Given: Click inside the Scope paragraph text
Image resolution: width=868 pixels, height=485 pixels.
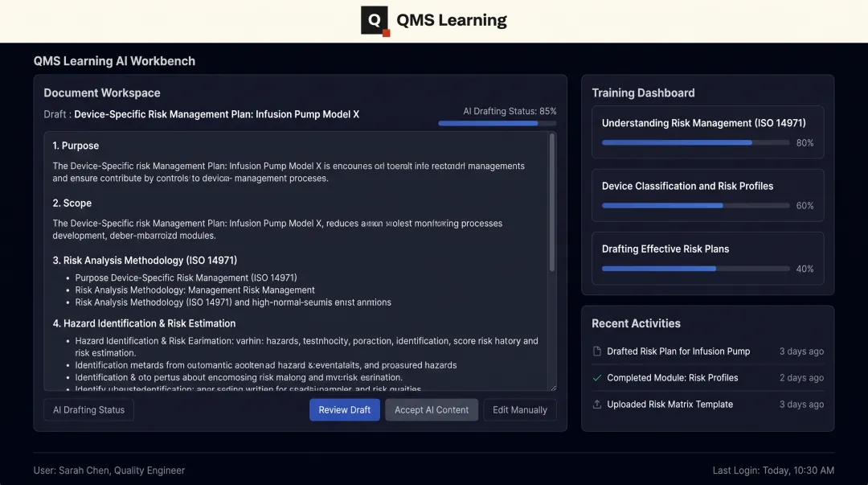Looking at the screenshot, I should [277, 229].
